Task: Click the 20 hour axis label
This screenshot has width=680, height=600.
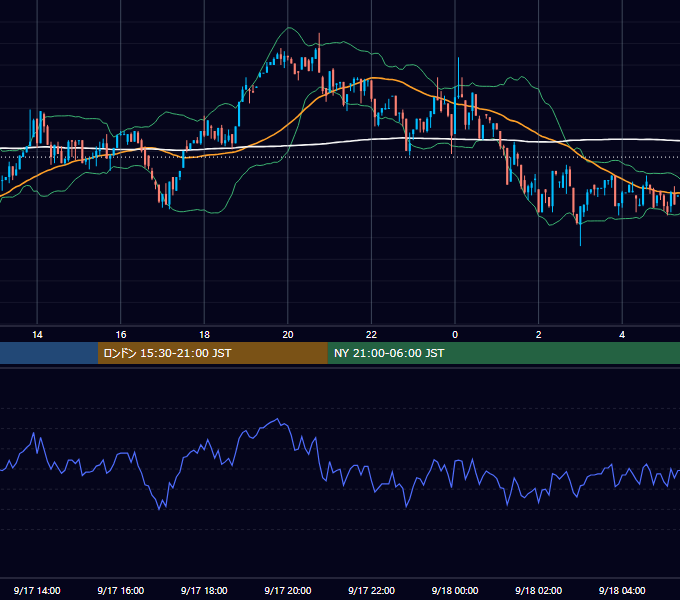Action: (x=288, y=335)
